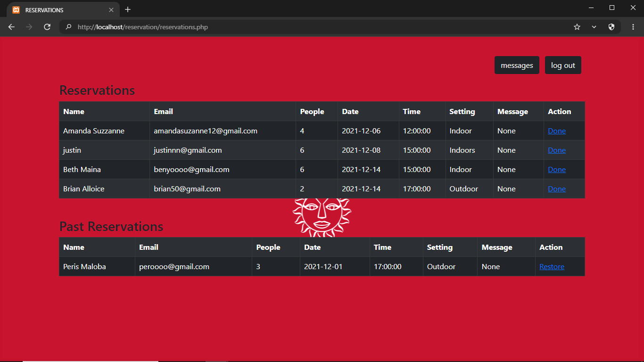Click the search icon in the address bar
The width and height of the screenshot is (644, 362).
(x=69, y=27)
